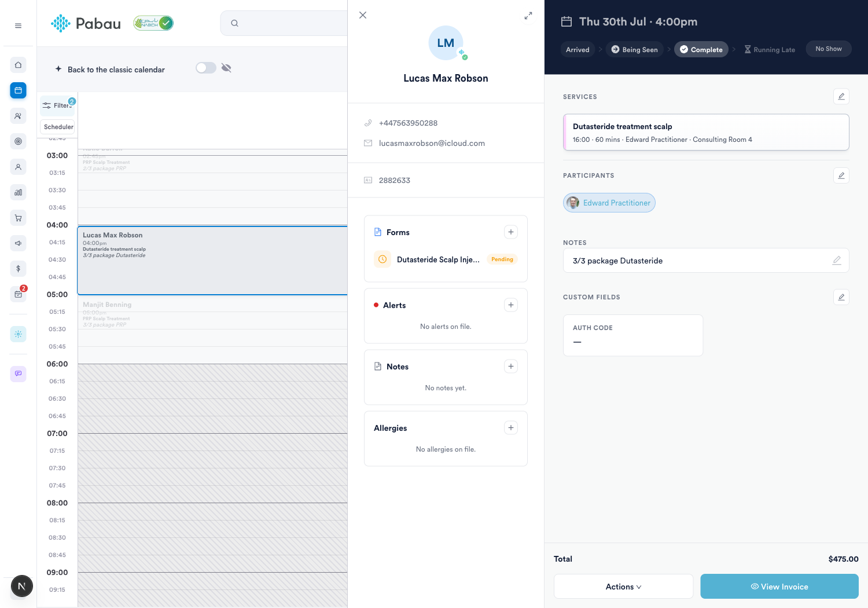Open the Finance dollar icon

click(x=18, y=269)
